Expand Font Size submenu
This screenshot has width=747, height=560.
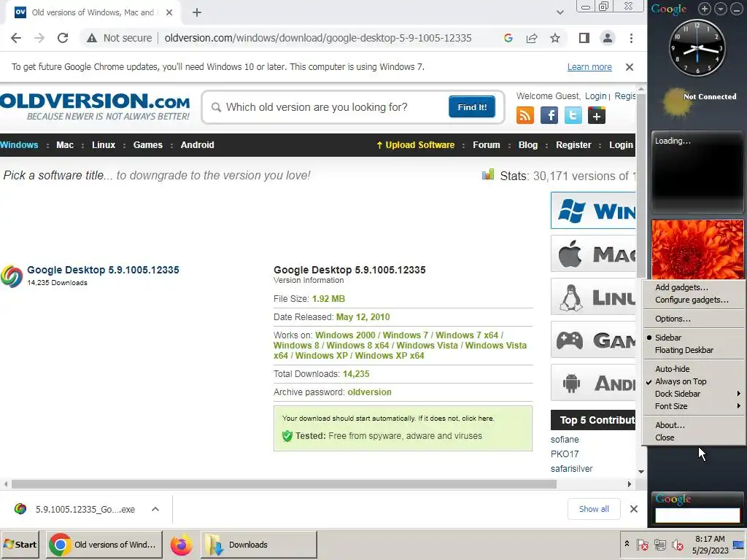pos(694,406)
